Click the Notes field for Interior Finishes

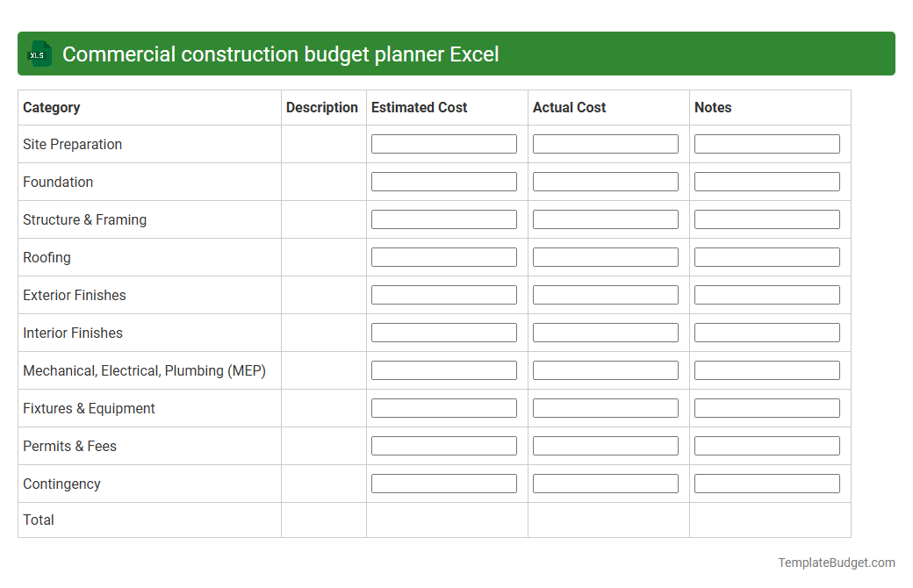(x=766, y=332)
